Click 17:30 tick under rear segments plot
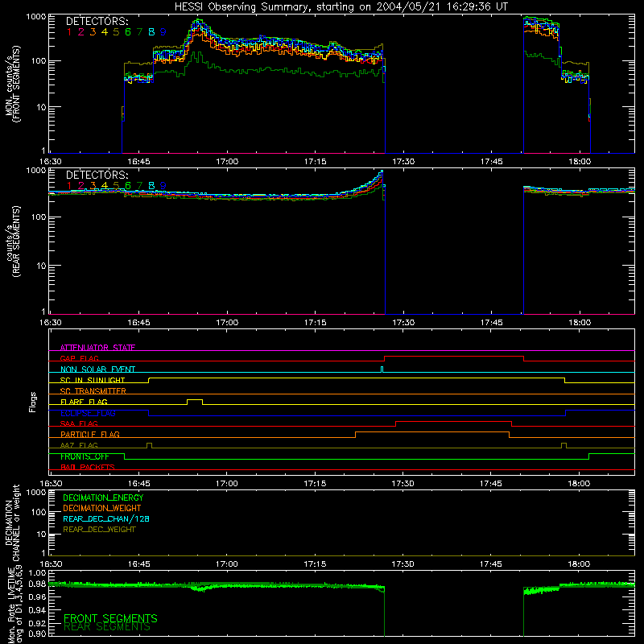 click(x=403, y=323)
